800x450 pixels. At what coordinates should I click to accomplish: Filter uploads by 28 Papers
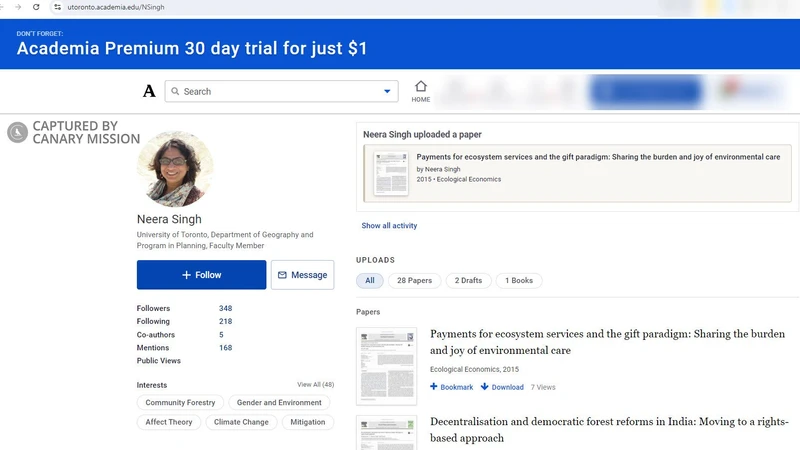pyautogui.click(x=414, y=281)
